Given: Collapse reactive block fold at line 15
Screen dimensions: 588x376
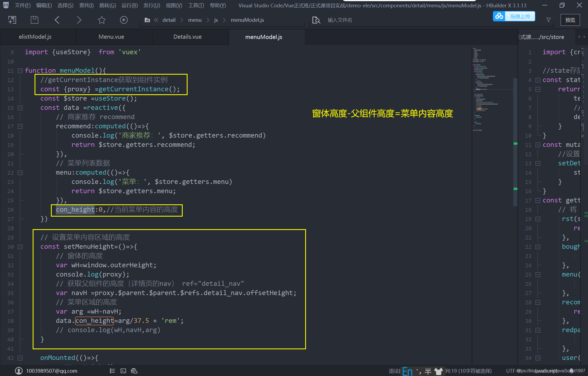Looking at the screenshot, I should [20, 108].
